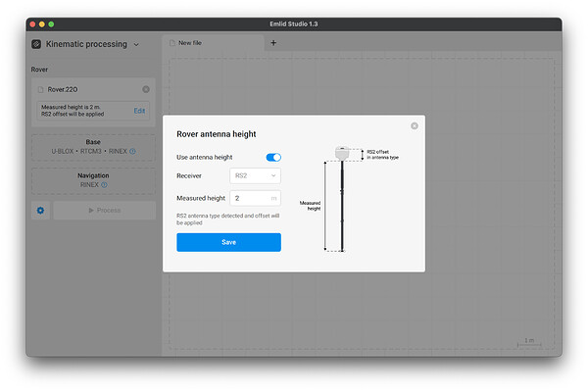Toggle the Use antenna height switch
Viewport: 588px width, 390px height.
click(273, 157)
